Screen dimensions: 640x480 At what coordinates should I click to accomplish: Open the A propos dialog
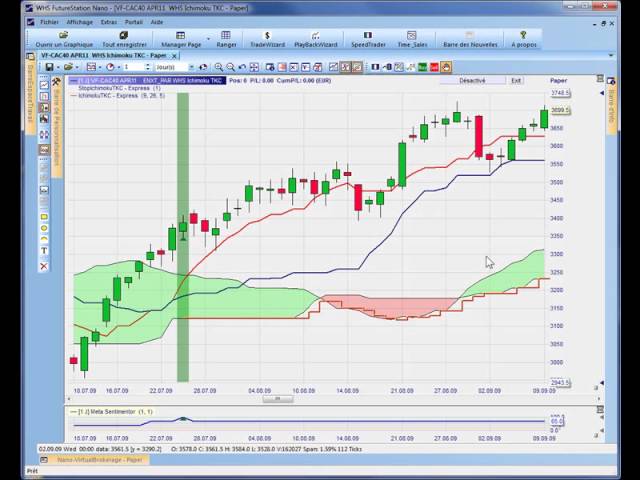[524, 40]
